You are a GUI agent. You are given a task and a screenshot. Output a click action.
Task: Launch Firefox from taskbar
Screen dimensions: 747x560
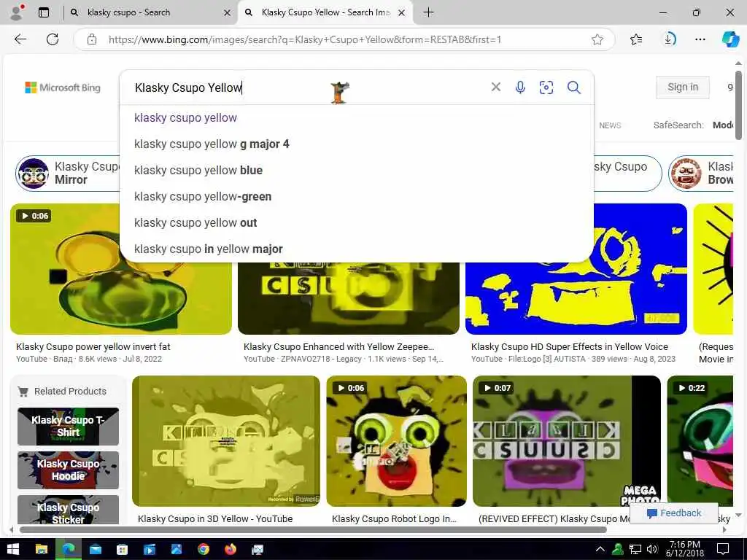pyautogui.click(x=231, y=550)
